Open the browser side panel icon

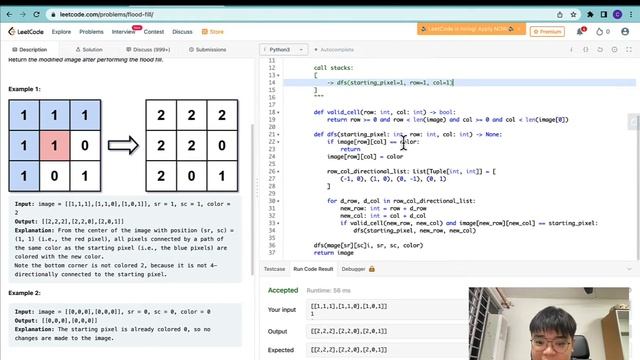pos(604,15)
